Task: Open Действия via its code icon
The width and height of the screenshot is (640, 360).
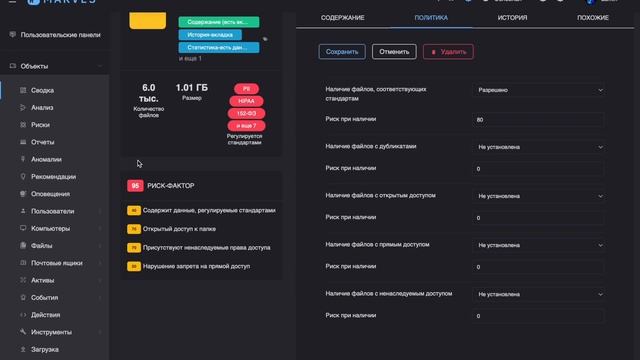Action: coord(23,315)
